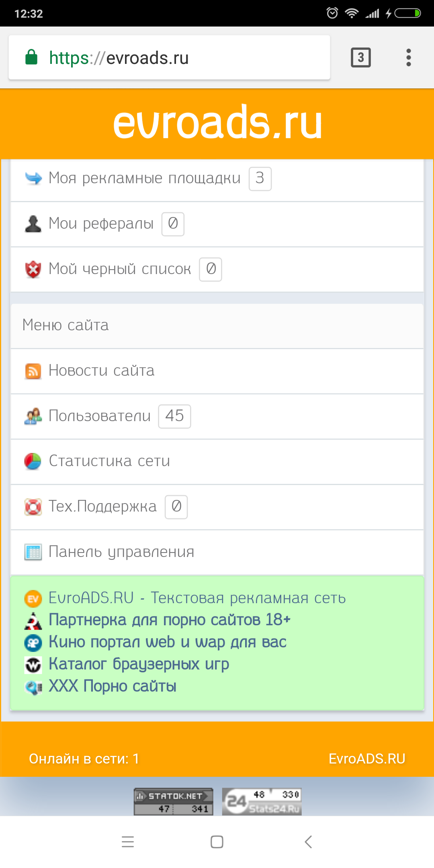Open Мои рефералы menu item

pyautogui.click(x=101, y=224)
